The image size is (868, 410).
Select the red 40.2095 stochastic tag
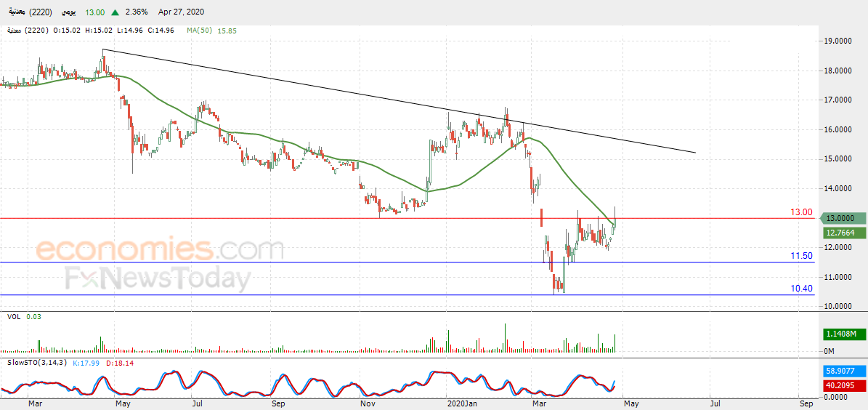(843, 385)
